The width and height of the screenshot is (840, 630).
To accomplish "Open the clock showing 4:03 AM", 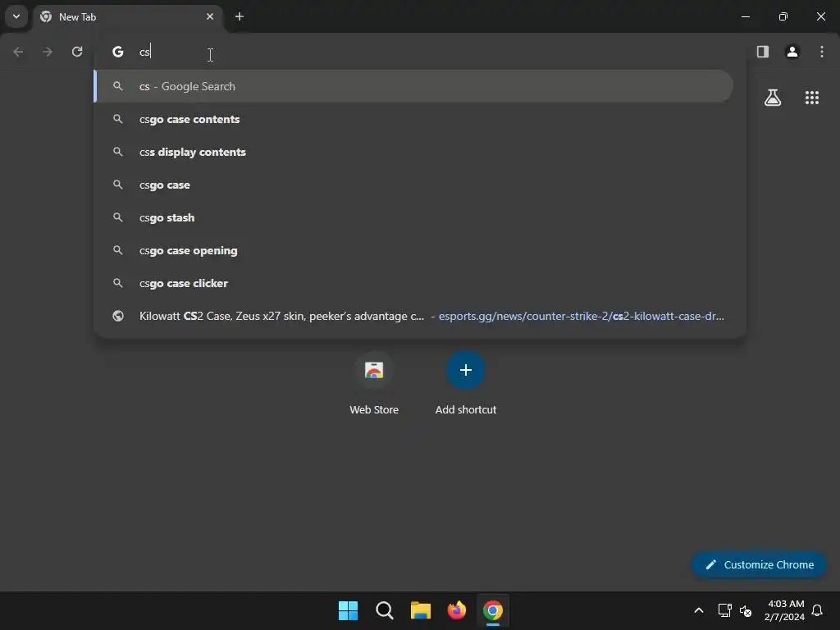I will click(x=785, y=610).
